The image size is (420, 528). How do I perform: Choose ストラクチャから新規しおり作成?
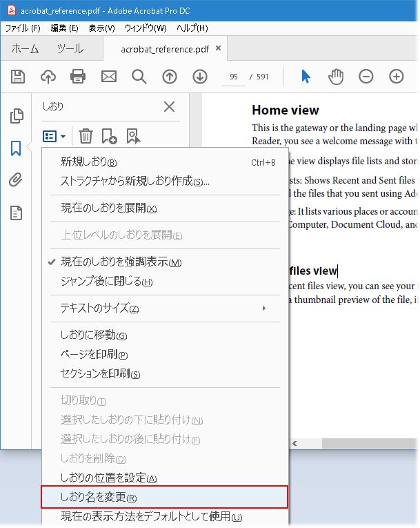click(165, 182)
